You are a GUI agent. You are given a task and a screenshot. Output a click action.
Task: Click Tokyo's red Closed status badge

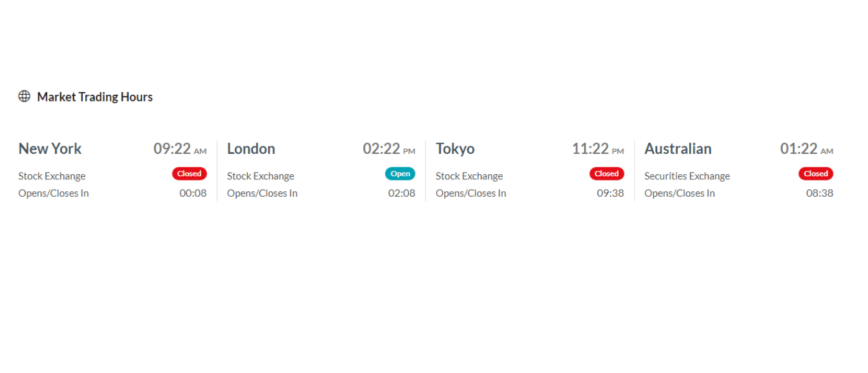coord(607,174)
